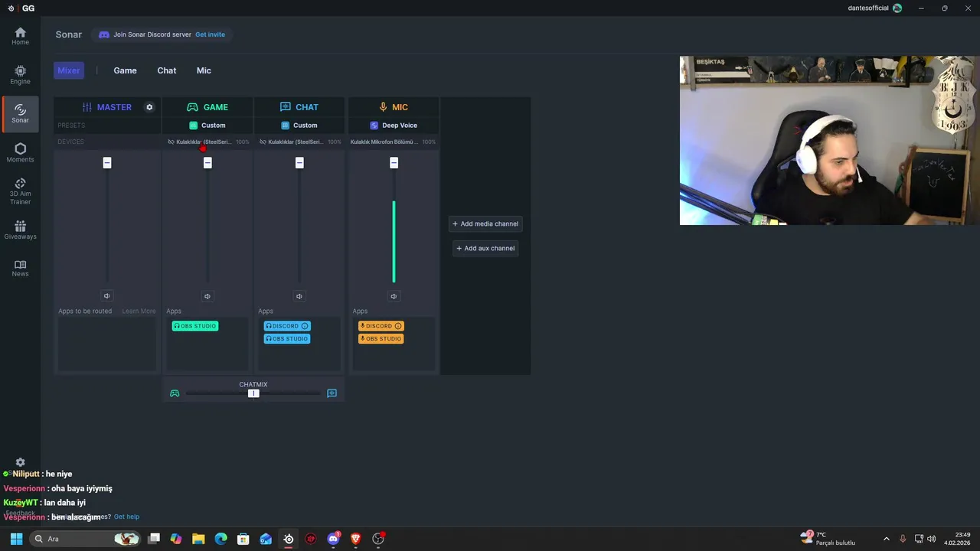Click Discord tag in Chat apps

click(x=287, y=326)
